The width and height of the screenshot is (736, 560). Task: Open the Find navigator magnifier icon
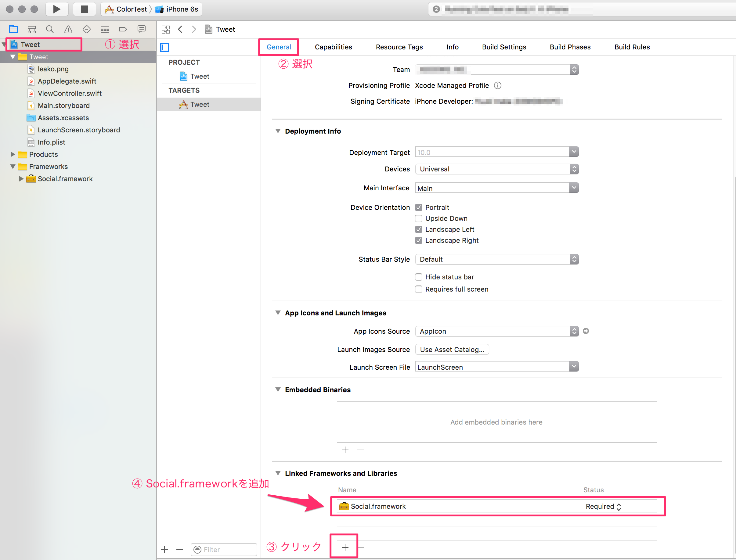click(50, 29)
